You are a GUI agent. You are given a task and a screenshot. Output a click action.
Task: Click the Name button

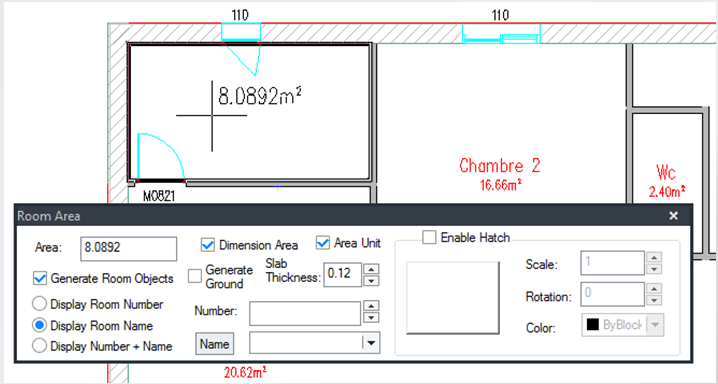tap(214, 344)
